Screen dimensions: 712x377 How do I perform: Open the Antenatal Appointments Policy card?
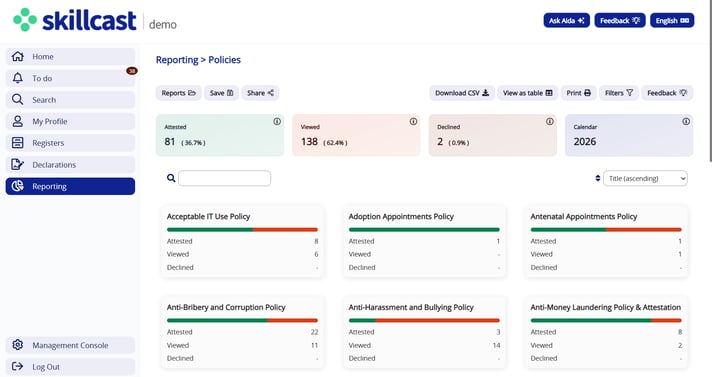606,241
